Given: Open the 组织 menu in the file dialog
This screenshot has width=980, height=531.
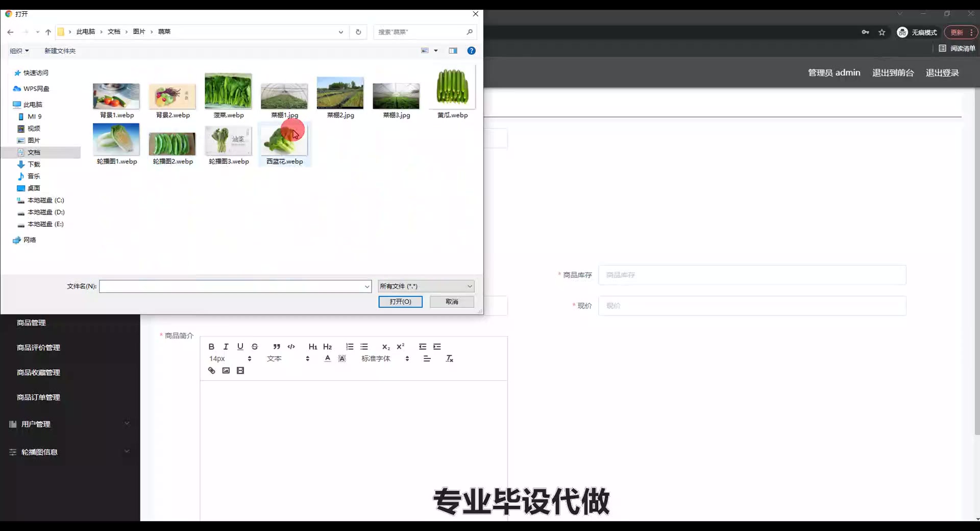Looking at the screenshot, I should (19, 51).
